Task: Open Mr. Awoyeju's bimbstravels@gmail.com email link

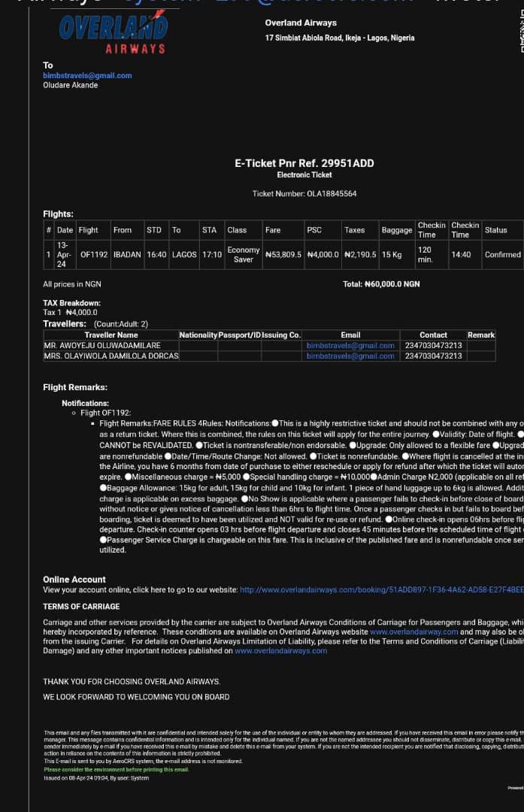Action: coord(350,345)
